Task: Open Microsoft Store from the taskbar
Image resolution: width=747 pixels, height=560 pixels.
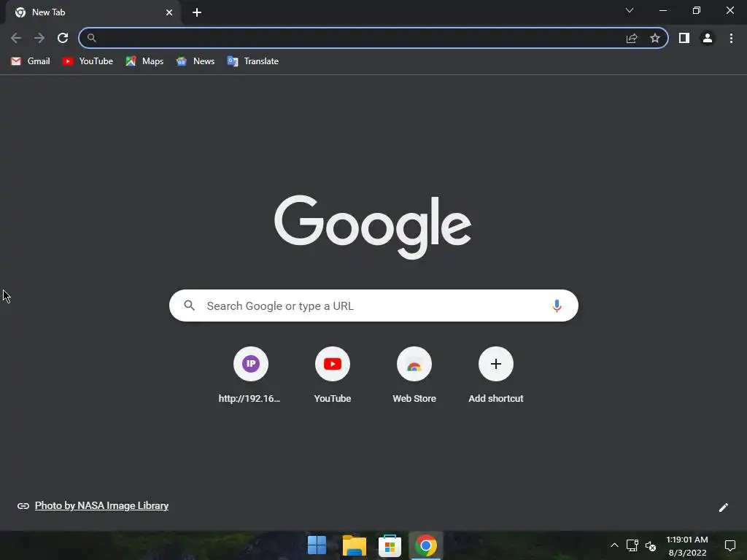Action: click(x=390, y=545)
